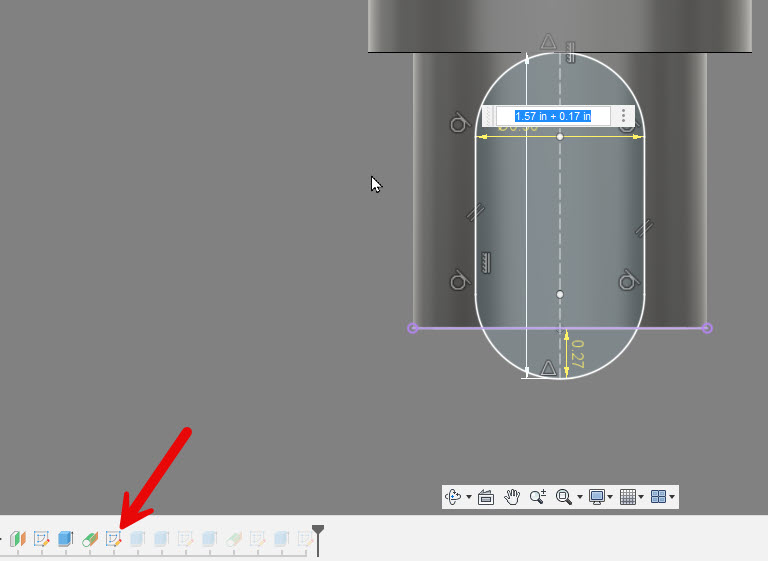This screenshot has width=768, height=561.
Task: Select the first greyed-out extrude feature in timeline
Action: tap(138, 539)
